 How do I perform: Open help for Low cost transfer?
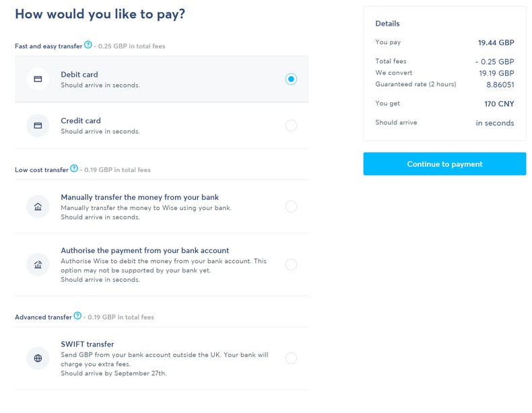tap(74, 169)
